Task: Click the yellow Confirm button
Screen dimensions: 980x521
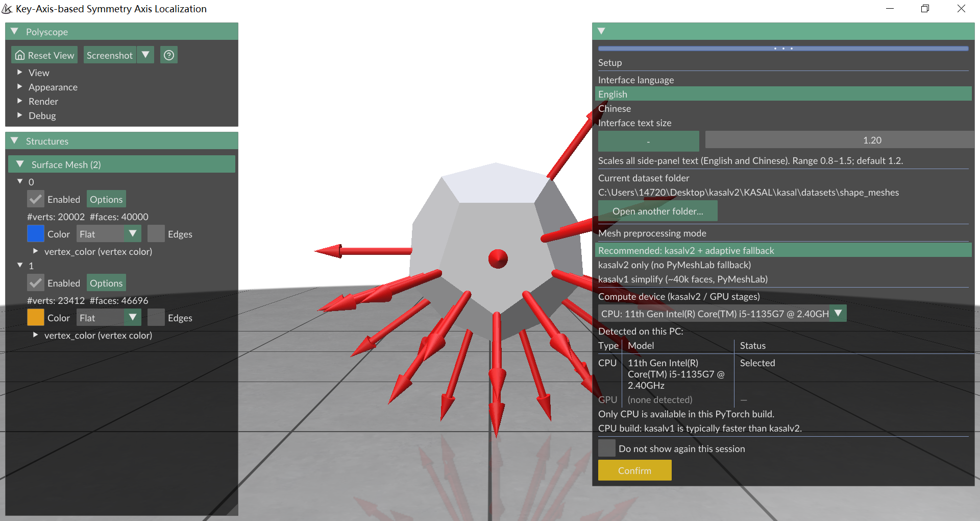Action: [x=635, y=470]
